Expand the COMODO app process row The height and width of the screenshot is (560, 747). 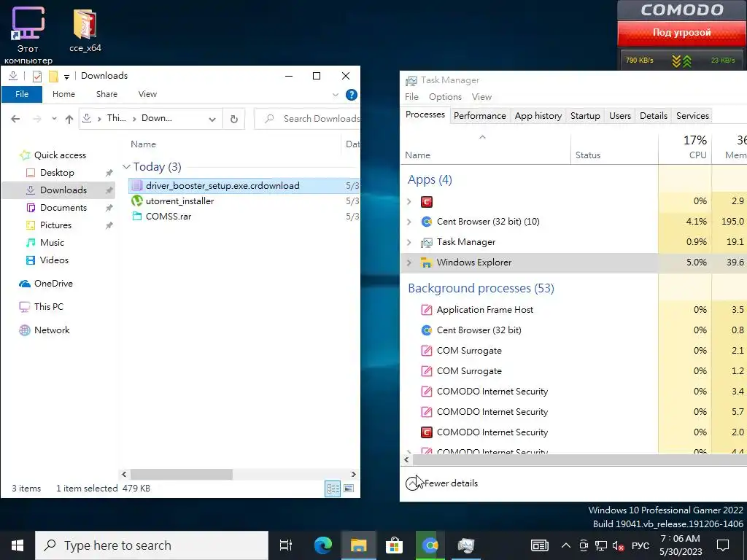click(409, 202)
